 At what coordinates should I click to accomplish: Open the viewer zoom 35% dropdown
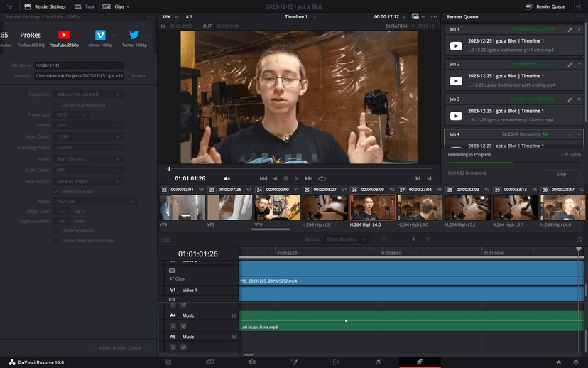(169, 16)
